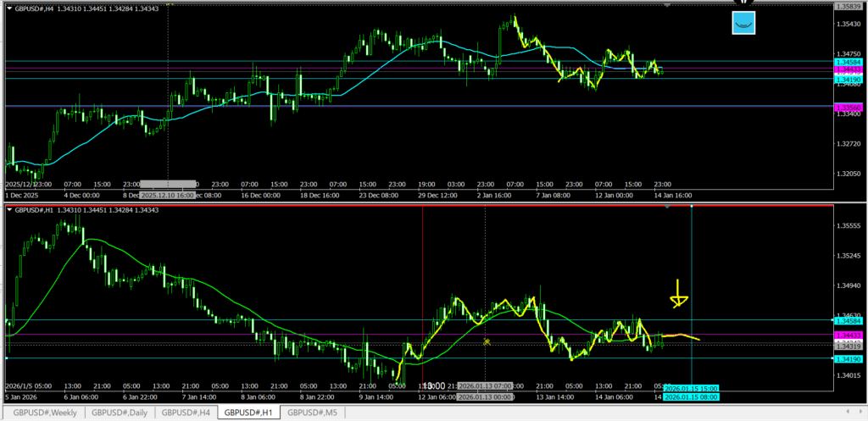Click the blue smiley face icon
The height and width of the screenshot is (421, 868).
[x=743, y=24]
